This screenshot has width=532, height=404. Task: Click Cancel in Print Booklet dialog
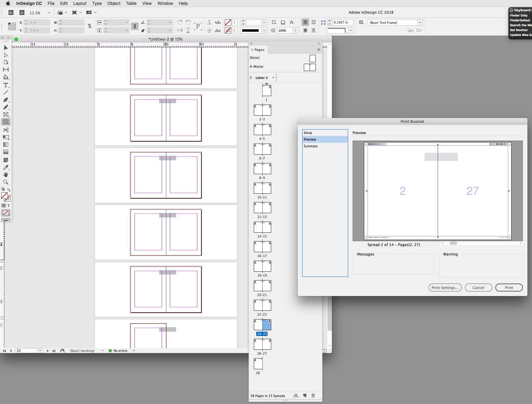478,288
